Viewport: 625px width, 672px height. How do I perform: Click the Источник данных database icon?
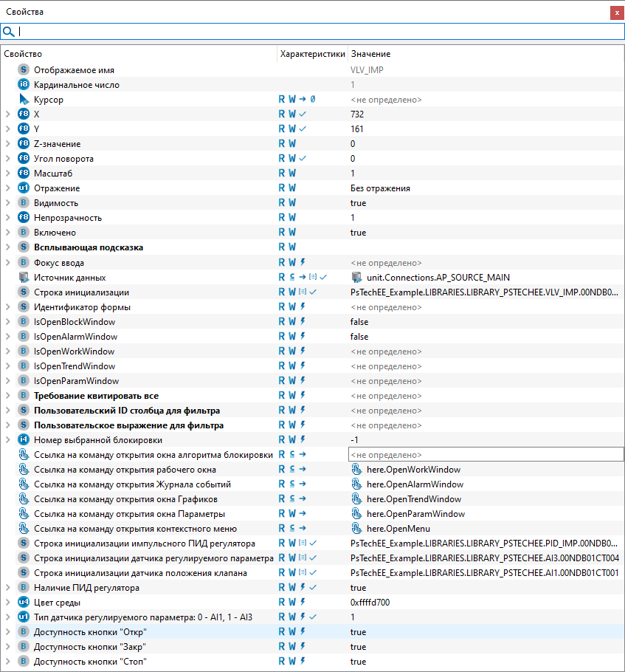click(x=24, y=278)
